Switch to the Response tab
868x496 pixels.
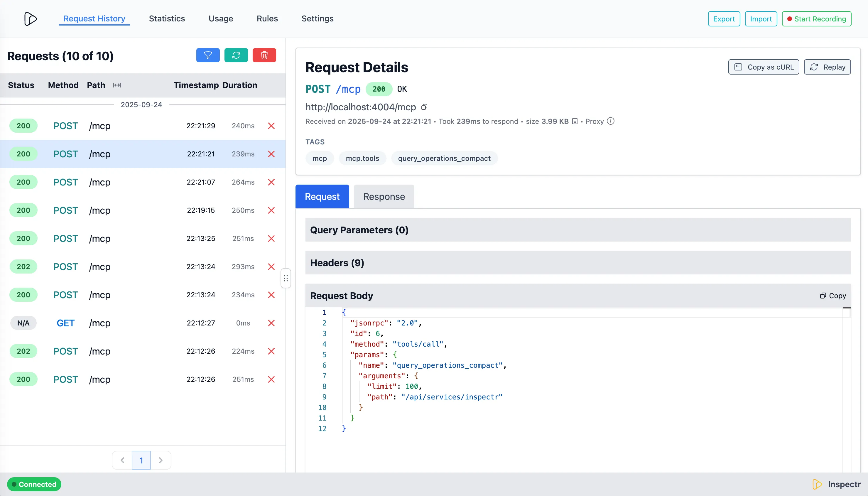tap(384, 197)
